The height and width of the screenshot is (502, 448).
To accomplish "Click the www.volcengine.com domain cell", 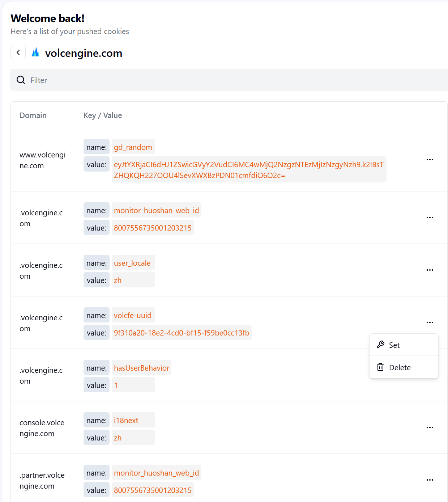I will pos(43,160).
